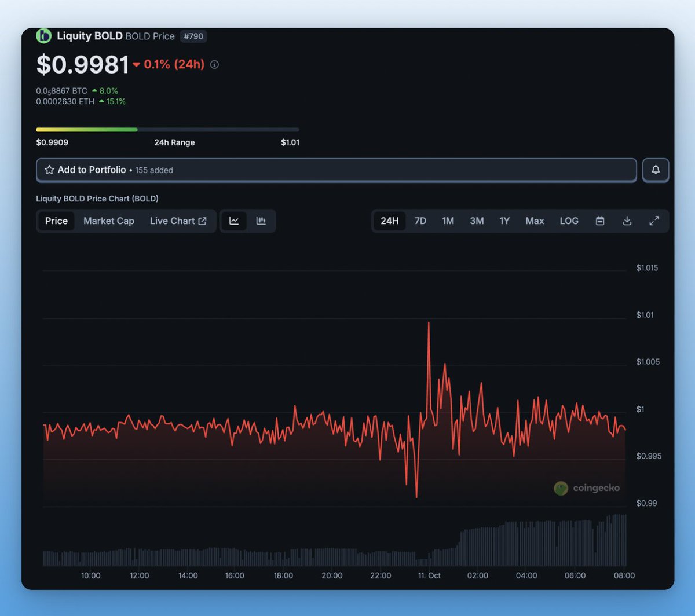Click the $0.9909 range low value
695x616 pixels.
tap(52, 142)
